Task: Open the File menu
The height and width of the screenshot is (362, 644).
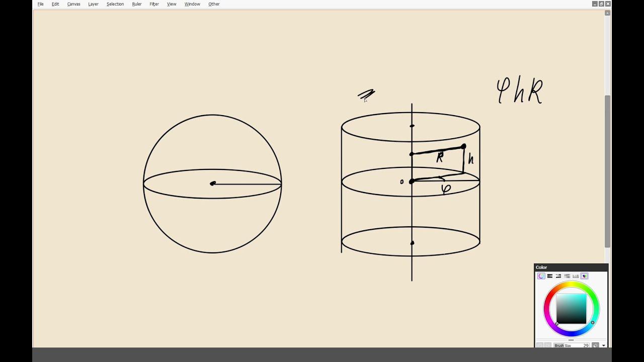Action: pos(40,4)
